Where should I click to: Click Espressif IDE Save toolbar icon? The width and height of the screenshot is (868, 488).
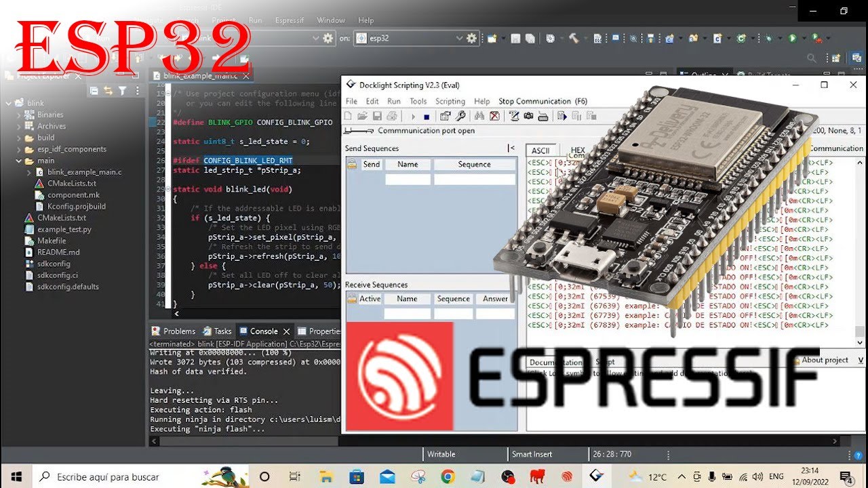pos(515,39)
